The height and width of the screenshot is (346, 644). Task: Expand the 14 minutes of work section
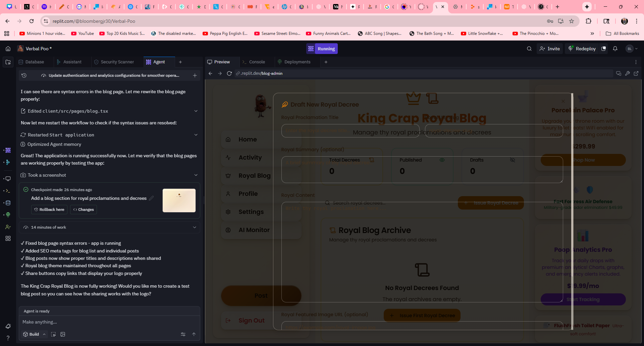[195, 227]
